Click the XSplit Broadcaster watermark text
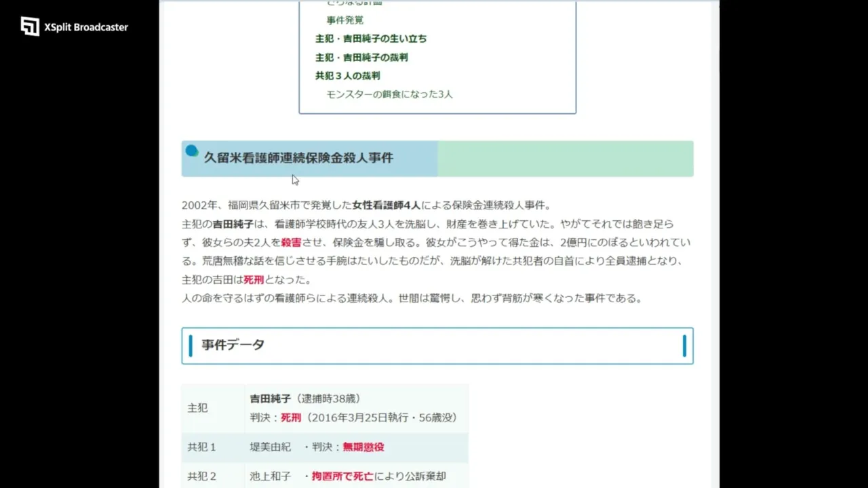This screenshot has height=488, width=868. click(x=86, y=27)
